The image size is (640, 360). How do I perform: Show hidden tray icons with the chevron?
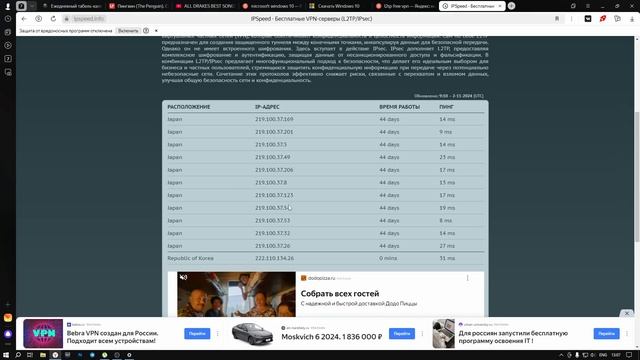561,355
